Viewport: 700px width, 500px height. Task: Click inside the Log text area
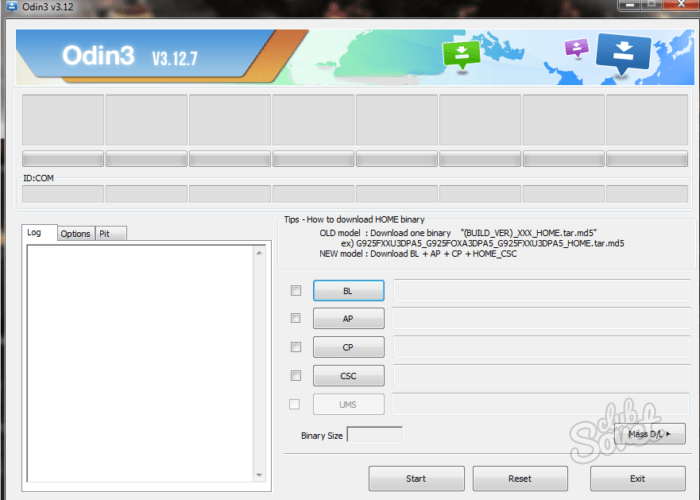pyautogui.click(x=140, y=363)
